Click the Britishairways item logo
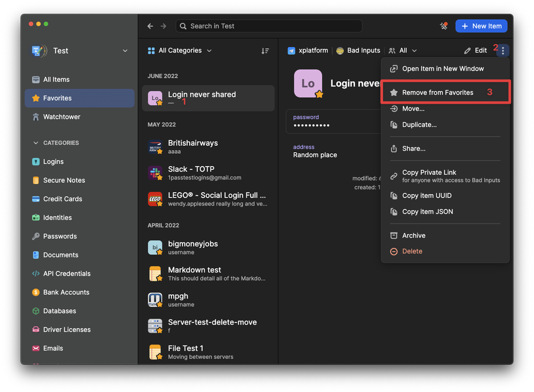Image resolution: width=534 pixels, height=392 pixels. (155, 147)
